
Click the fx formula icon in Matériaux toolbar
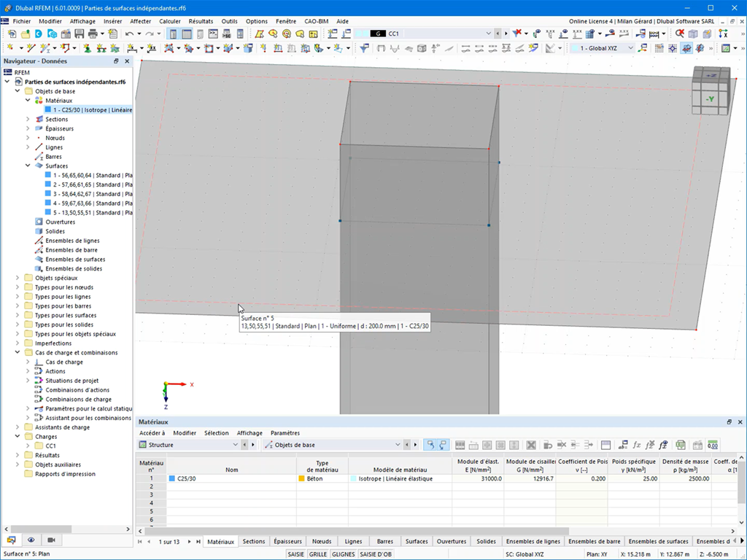coord(636,445)
